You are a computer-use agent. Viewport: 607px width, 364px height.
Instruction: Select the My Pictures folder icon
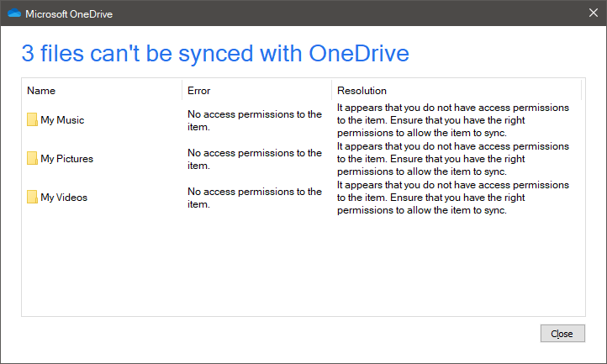32,158
